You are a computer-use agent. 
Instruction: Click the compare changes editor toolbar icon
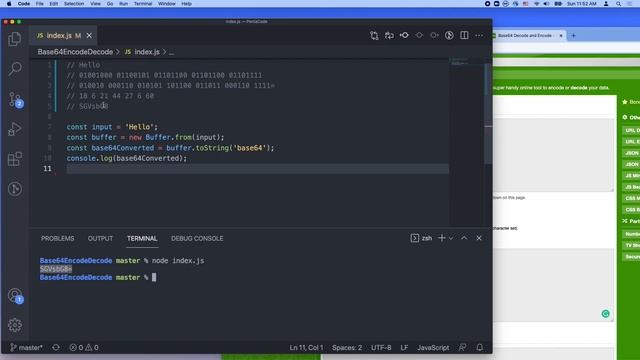[x=374, y=36]
